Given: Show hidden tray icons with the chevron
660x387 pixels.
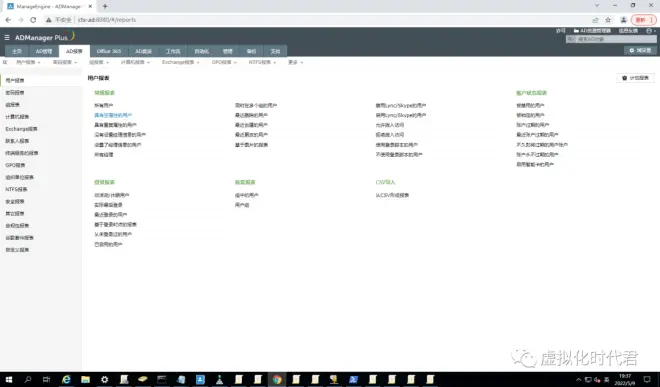Looking at the screenshot, I should pos(578,379).
